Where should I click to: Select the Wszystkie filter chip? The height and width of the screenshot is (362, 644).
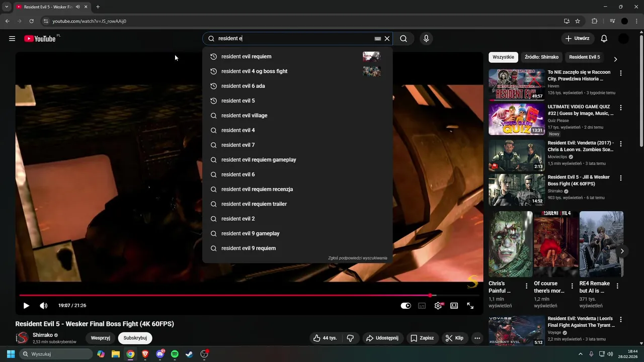504,57
